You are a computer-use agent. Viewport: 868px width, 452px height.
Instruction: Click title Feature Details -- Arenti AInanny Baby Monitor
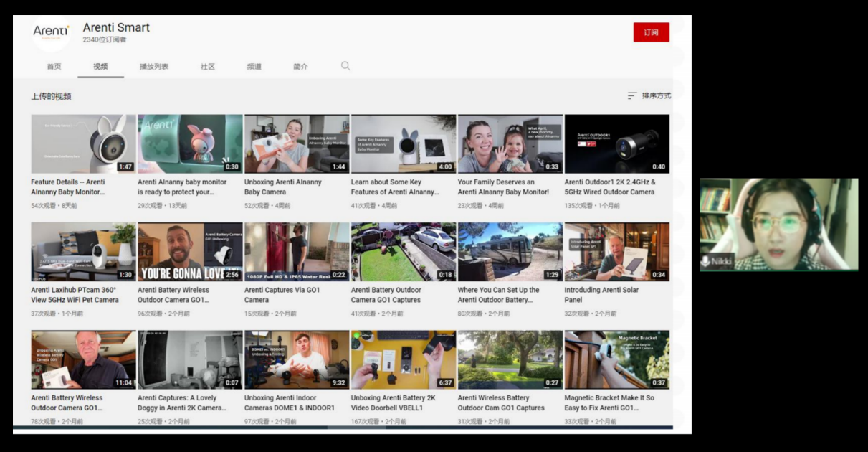tap(68, 187)
